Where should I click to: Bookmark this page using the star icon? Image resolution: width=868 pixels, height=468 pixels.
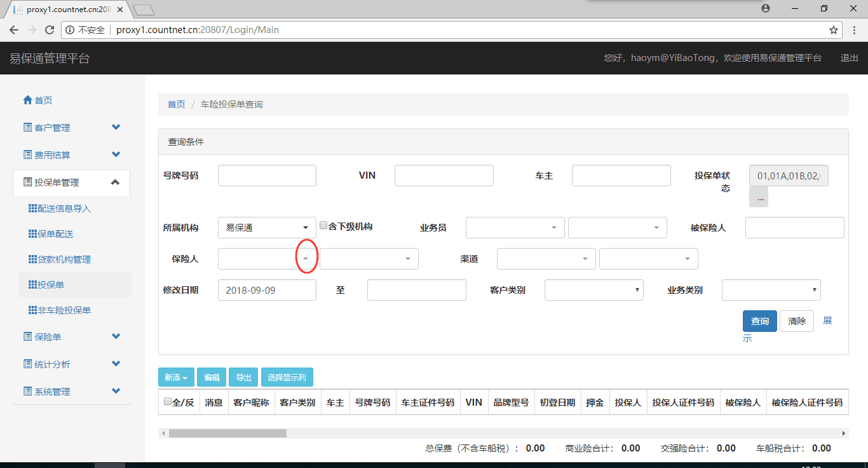(x=834, y=30)
